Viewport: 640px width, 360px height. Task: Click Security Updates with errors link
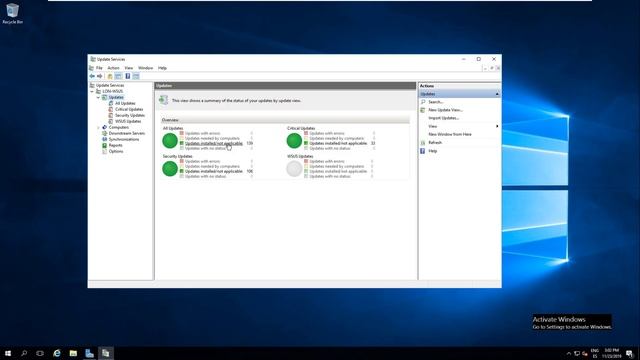[202, 162]
